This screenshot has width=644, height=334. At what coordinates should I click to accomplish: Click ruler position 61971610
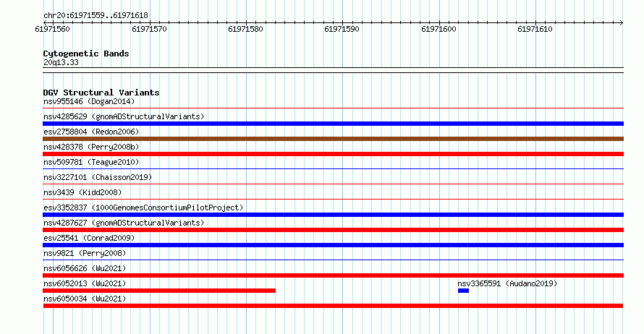pyautogui.click(x=535, y=29)
